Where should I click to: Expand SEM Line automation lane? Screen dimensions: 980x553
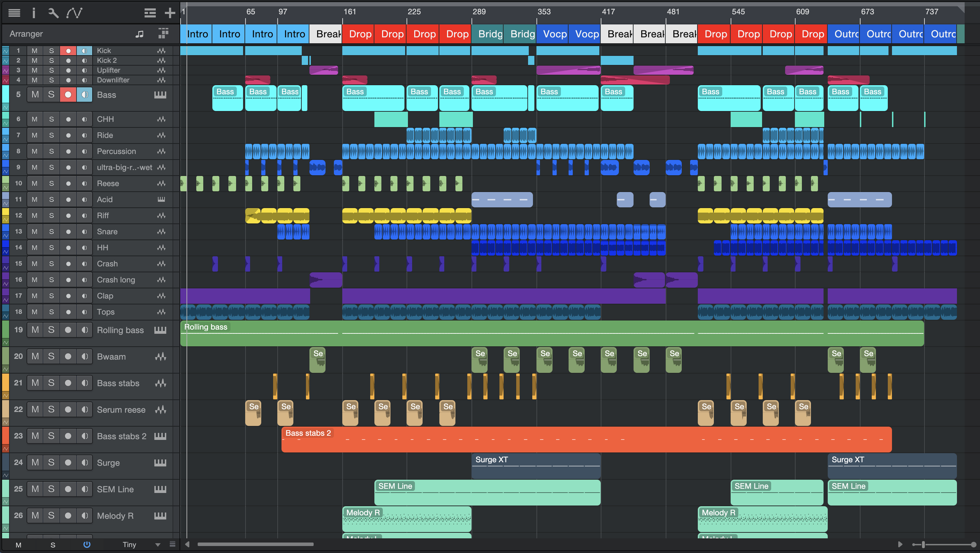point(5,502)
